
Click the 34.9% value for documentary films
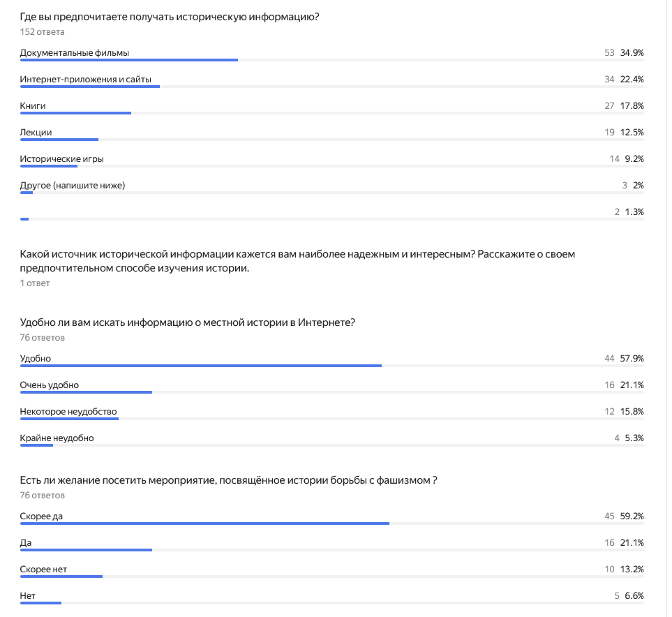coord(632,52)
